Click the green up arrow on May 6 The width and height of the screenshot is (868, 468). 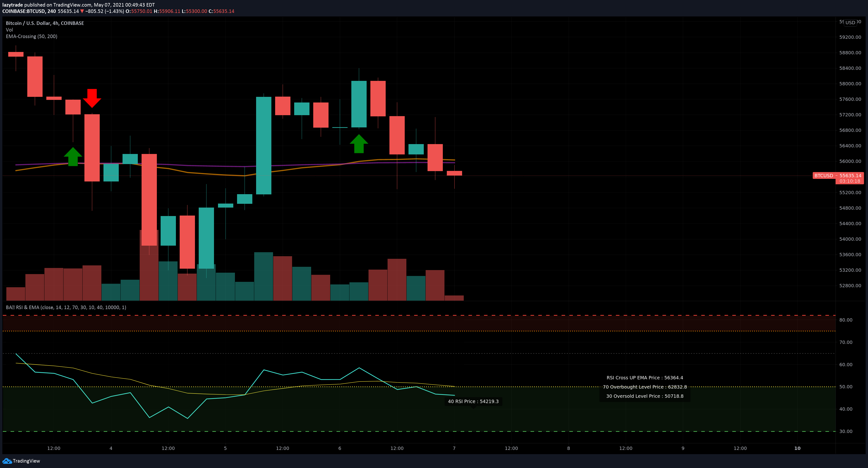(359, 144)
